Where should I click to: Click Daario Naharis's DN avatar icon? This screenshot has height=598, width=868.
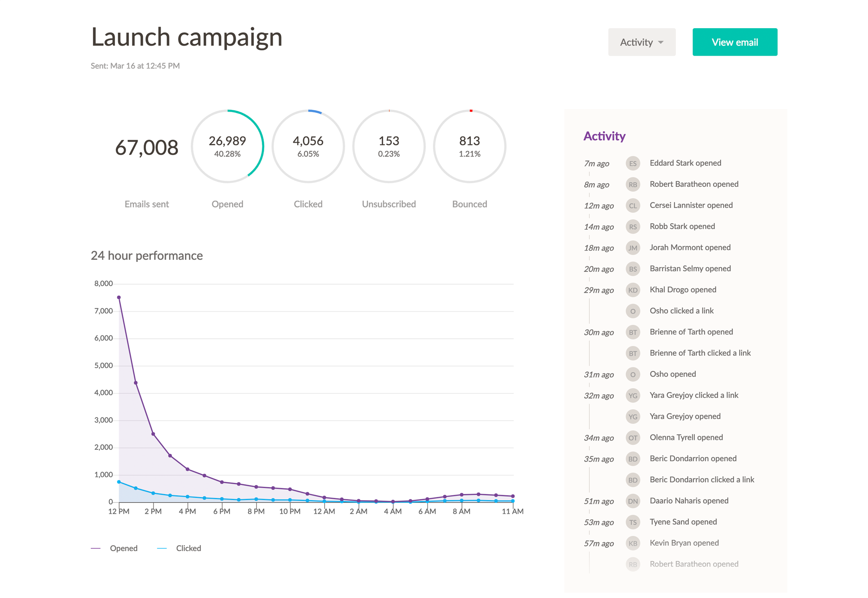[x=633, y=501]
